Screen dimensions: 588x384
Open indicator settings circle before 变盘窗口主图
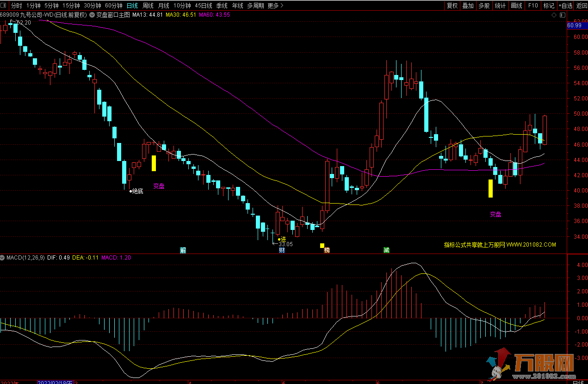[92, 15]
